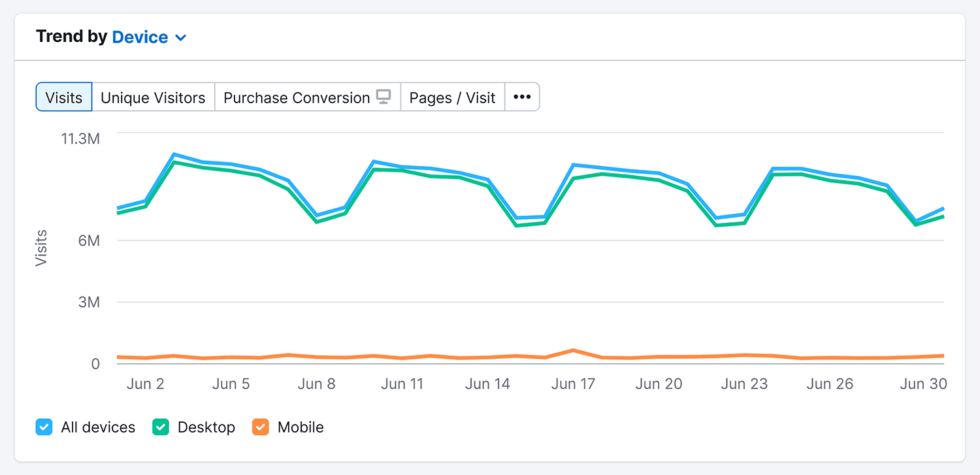Click the Jun 26 axis label
The image size is (980, 475).
(830, 384)
